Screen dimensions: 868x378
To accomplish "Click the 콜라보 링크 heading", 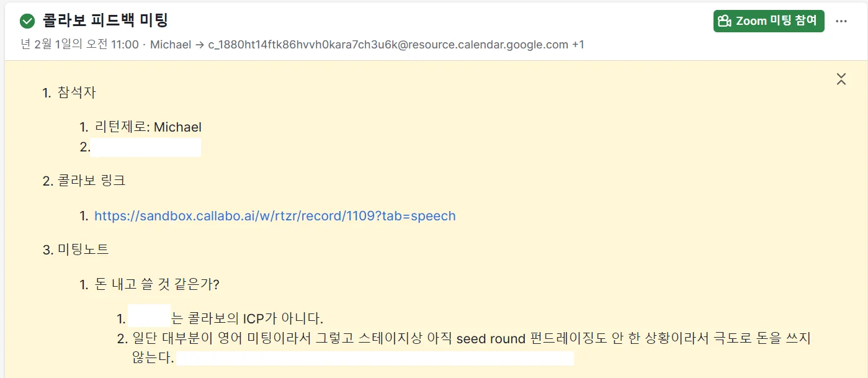I will 91,181.
